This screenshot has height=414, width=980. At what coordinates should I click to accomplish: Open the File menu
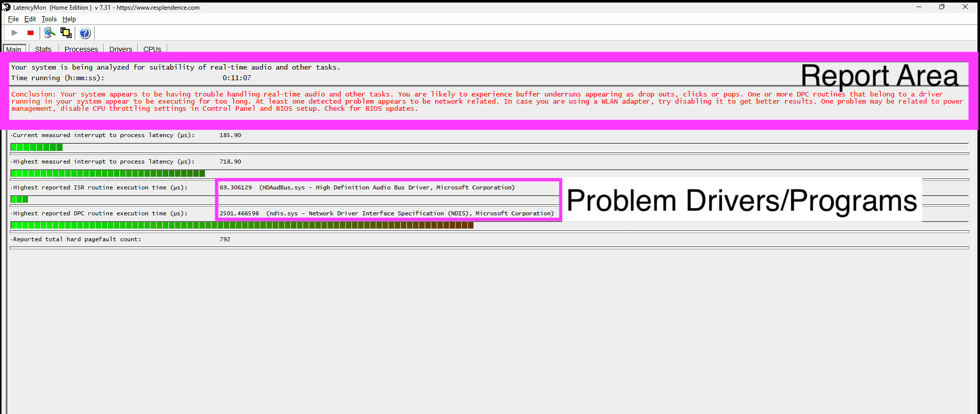pos(13,19)
